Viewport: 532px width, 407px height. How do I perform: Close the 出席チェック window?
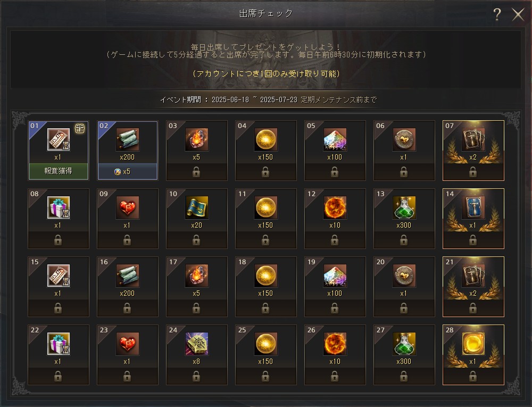[518, 14]
